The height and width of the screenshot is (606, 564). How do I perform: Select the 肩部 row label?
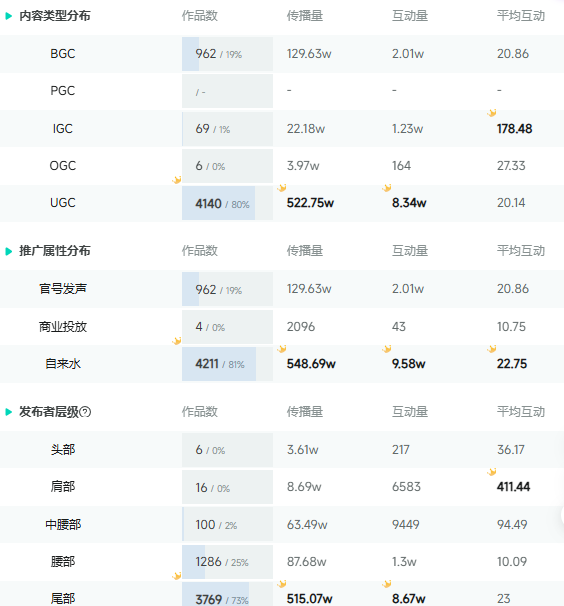(x=63, y=487)
